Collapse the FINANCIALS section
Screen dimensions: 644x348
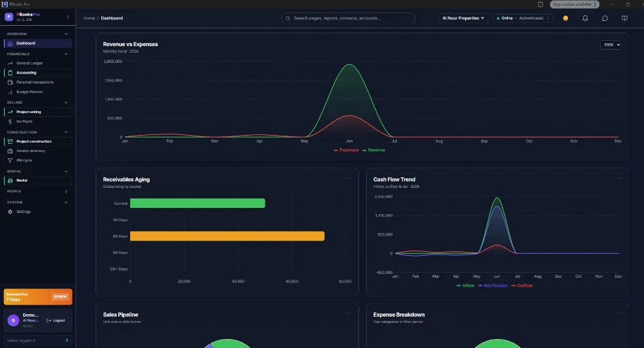66,54
